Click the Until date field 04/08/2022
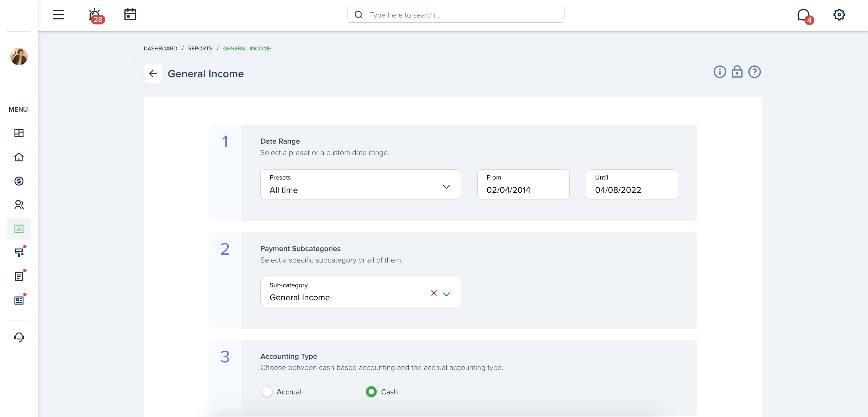This screenshot has width=868, height=417. coord(632,184)
